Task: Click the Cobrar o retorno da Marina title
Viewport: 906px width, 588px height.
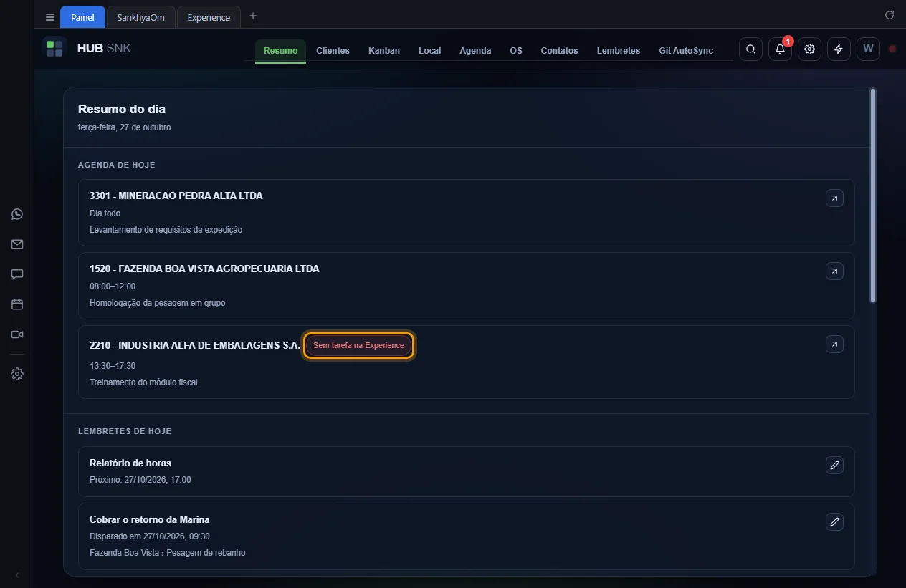Action: 150,519
